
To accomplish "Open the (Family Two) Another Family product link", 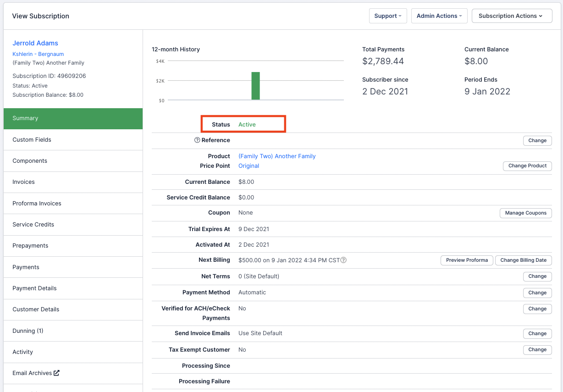I will [277, 156].
